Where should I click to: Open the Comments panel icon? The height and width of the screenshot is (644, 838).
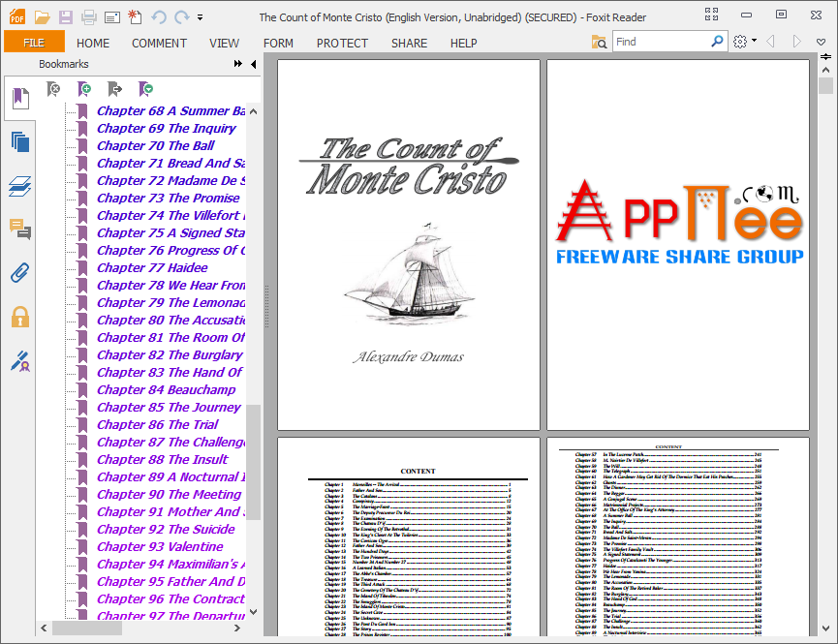(x=20, y=230)
